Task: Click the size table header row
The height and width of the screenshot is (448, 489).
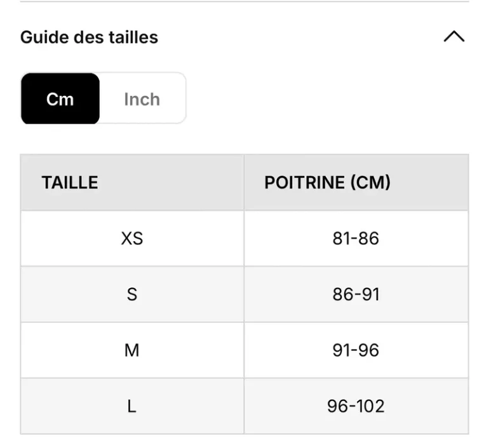Action: (x=245, y=183)
